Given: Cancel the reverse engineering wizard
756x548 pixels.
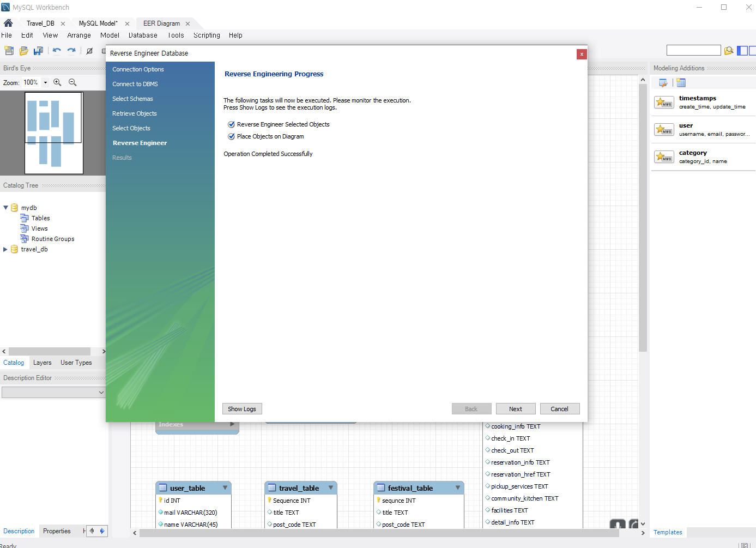Looking at the screenshot, I should pyautogui.click(x=560, y=409).
